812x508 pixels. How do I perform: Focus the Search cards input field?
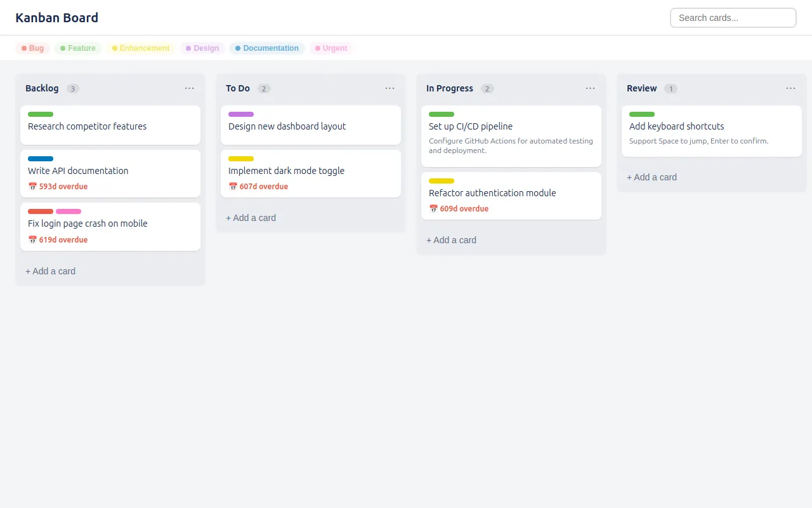(x=733, y=18)
